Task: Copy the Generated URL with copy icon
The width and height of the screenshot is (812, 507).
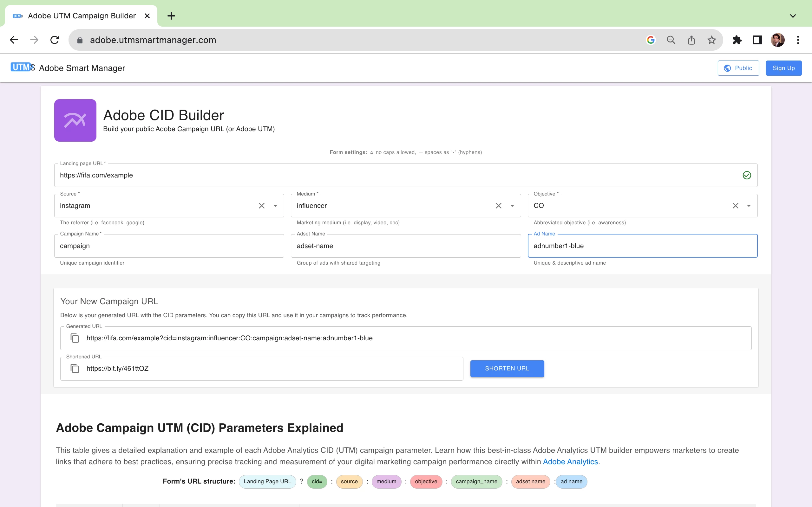Action: click(x=75, y=338)
